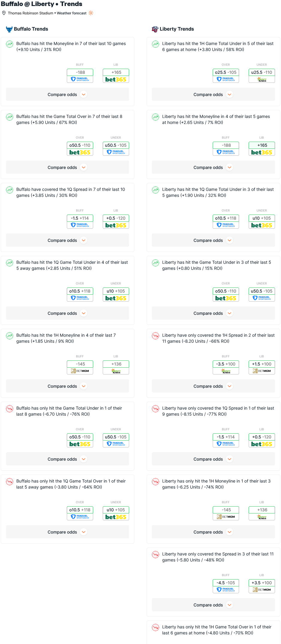The height and width of the screenshot is (644, 281).
Task: Click the Weather forecast link
Action: [x=72, y=13]
